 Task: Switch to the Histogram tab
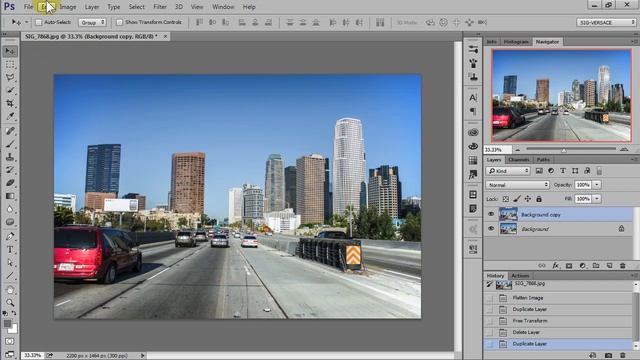pyautogui.click(x=516, y=42)
